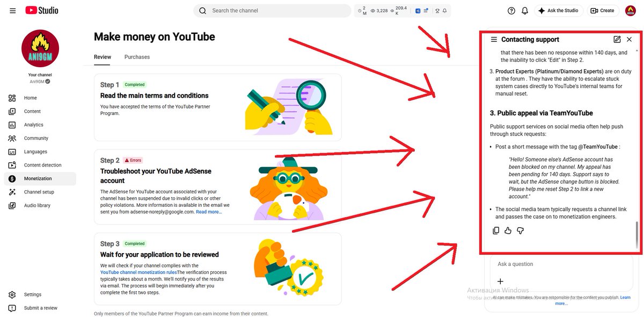Open Channel setup in the sidebar
Screen dimensions: 644x317
40,192
